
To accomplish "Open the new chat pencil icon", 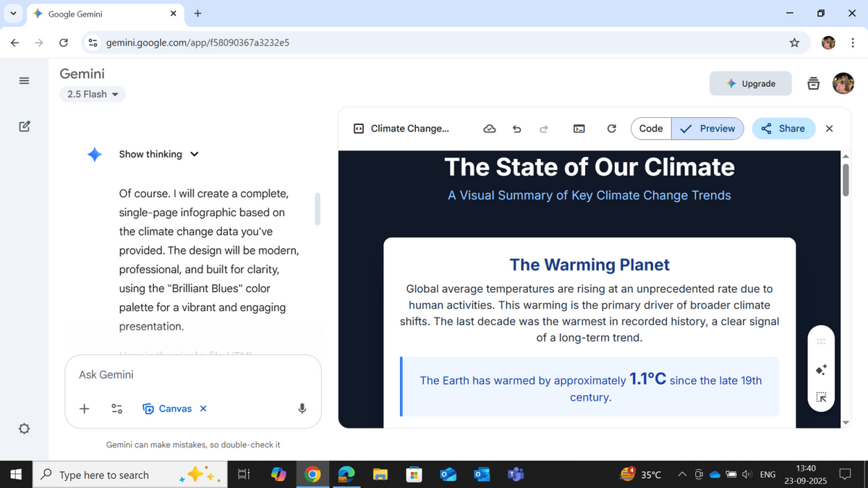I will coord(24,127).
